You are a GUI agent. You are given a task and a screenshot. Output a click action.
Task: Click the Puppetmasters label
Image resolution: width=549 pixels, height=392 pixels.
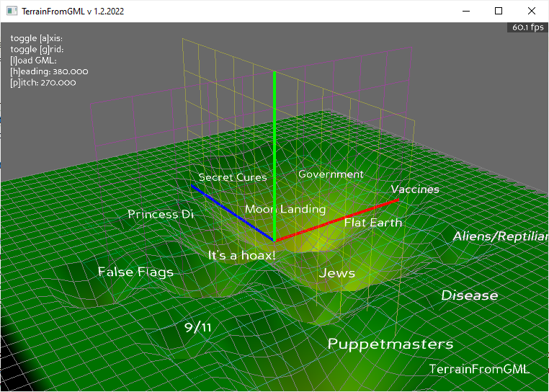390,344
